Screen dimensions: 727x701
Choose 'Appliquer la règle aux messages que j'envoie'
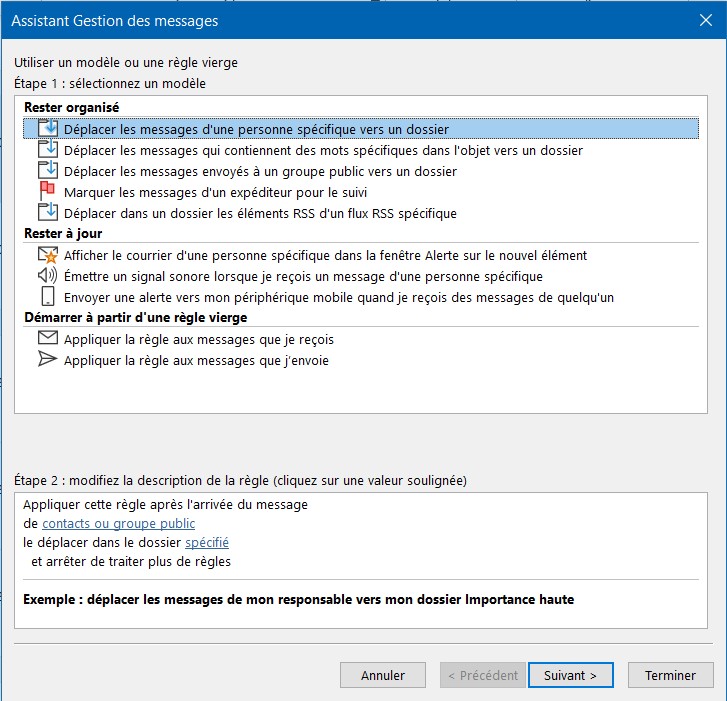(x=196, y=361)
